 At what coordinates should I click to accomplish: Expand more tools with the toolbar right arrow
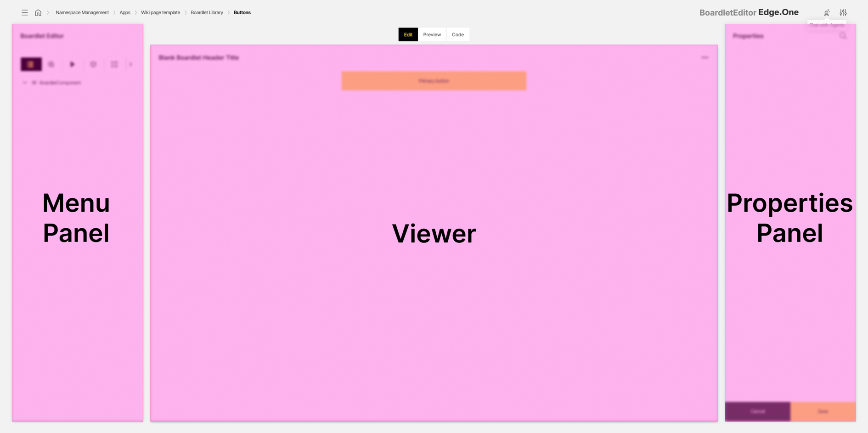[x=131, y=64]
